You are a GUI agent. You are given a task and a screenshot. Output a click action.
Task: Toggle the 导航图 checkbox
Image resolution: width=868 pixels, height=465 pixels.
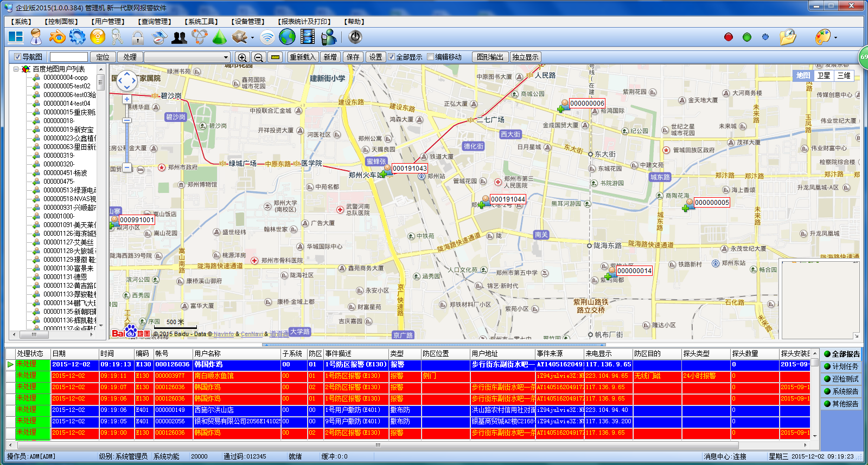[x=17, y=57]
